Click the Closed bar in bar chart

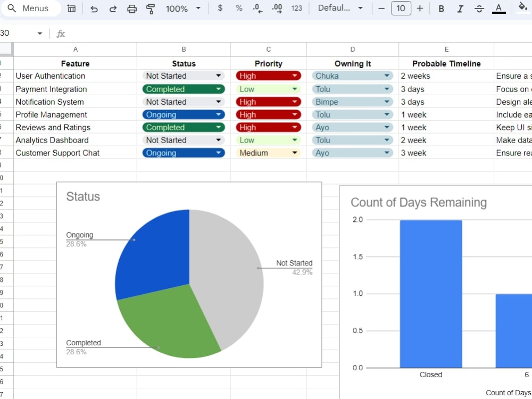pyautogui.click(x=431, y=294)
